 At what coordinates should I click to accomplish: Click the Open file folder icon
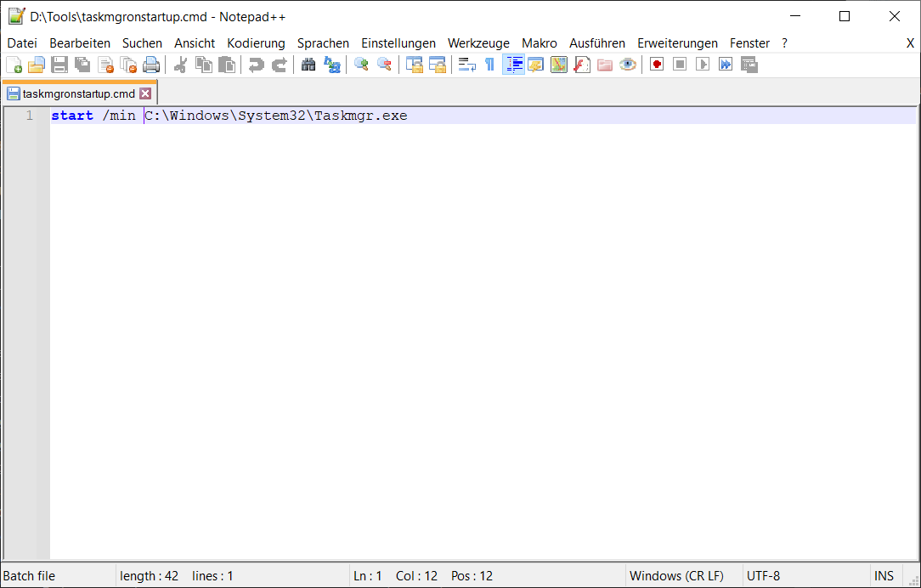(x=37, y=65)
